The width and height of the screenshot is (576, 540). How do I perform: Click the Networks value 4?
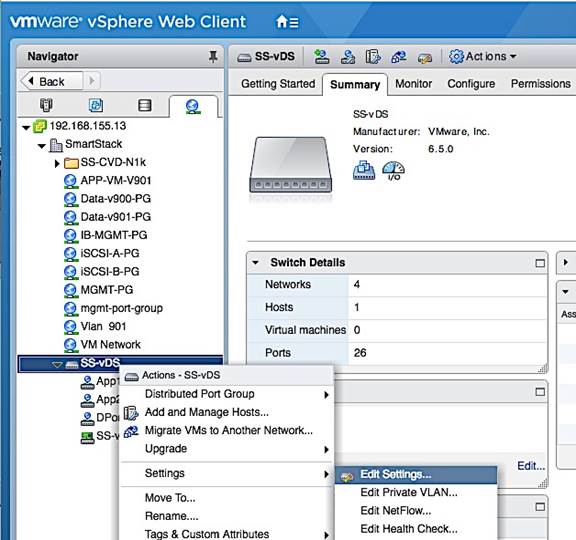(x=357, y=284)
